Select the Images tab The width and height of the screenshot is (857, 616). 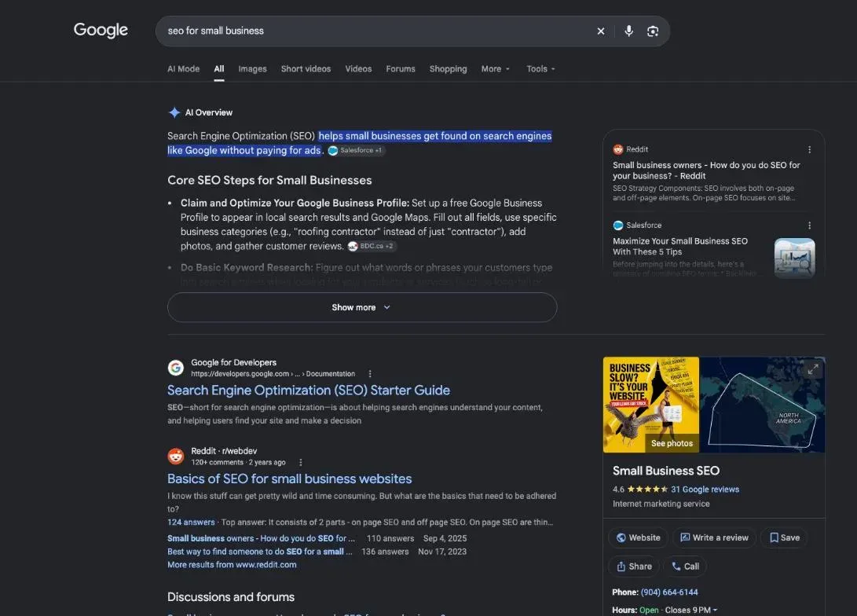pos(252,69)
